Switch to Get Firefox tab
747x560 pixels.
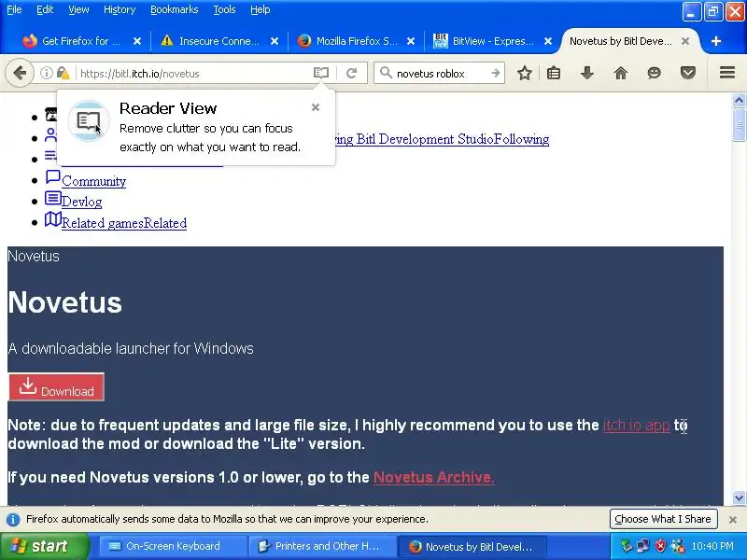pos(80,41)
